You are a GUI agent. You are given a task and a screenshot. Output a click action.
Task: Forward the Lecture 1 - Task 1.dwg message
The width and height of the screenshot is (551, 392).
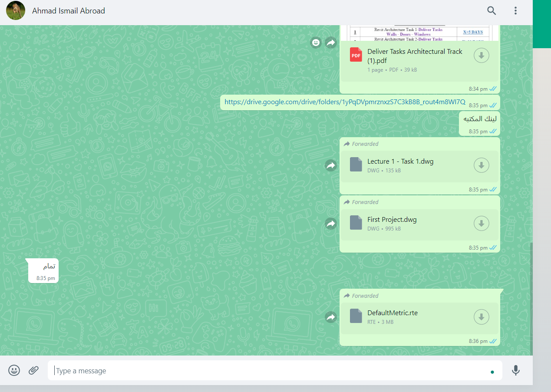tap(331, 165)
